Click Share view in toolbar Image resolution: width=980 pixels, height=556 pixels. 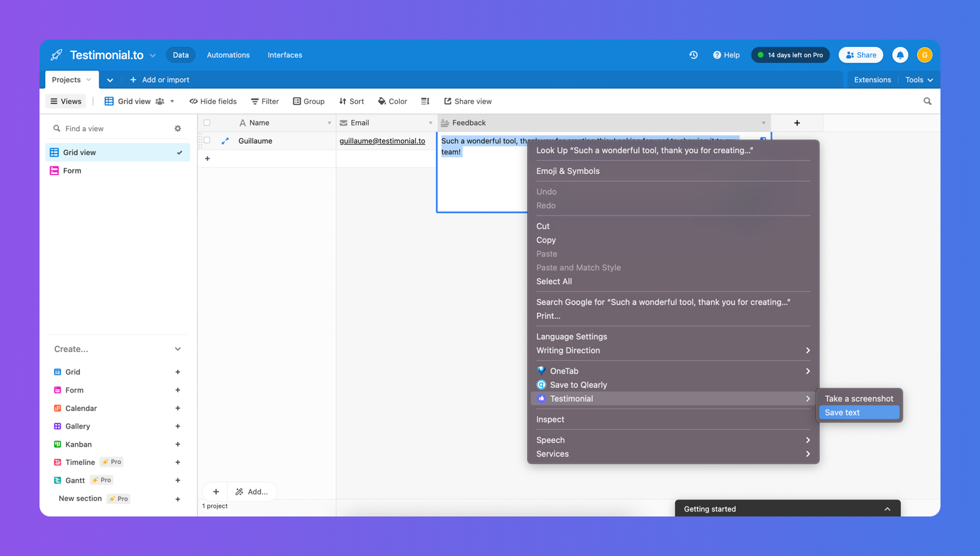click(x=468, y=101)
